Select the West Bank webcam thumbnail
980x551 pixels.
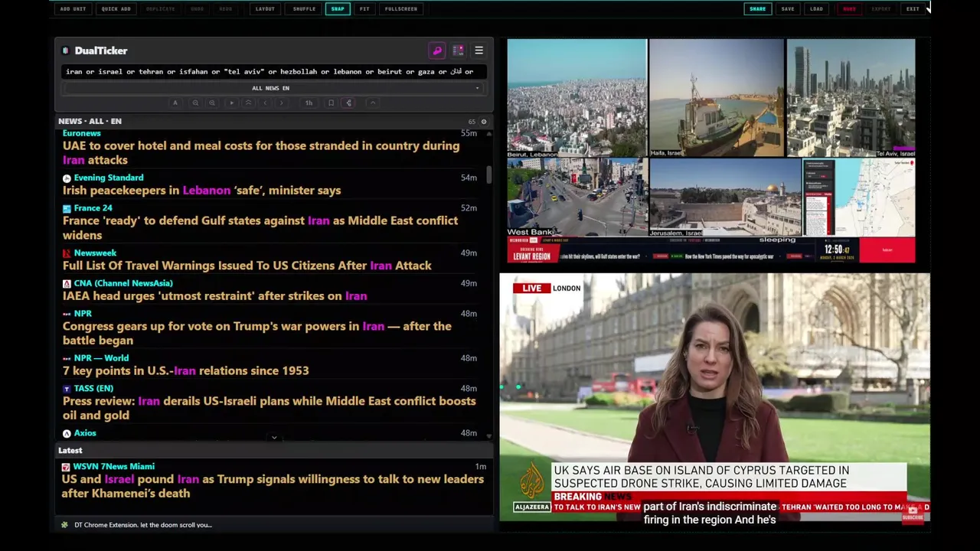(x=577, y=197)
